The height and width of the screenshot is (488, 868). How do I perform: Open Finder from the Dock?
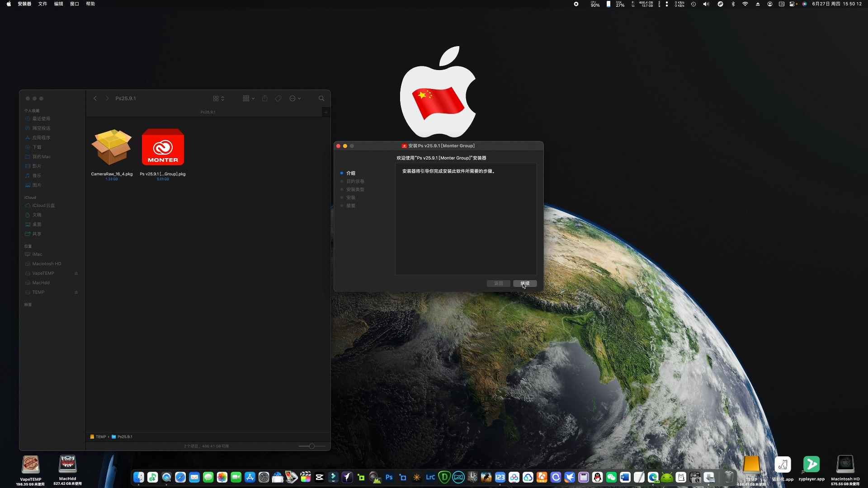(x=139, y=477)
